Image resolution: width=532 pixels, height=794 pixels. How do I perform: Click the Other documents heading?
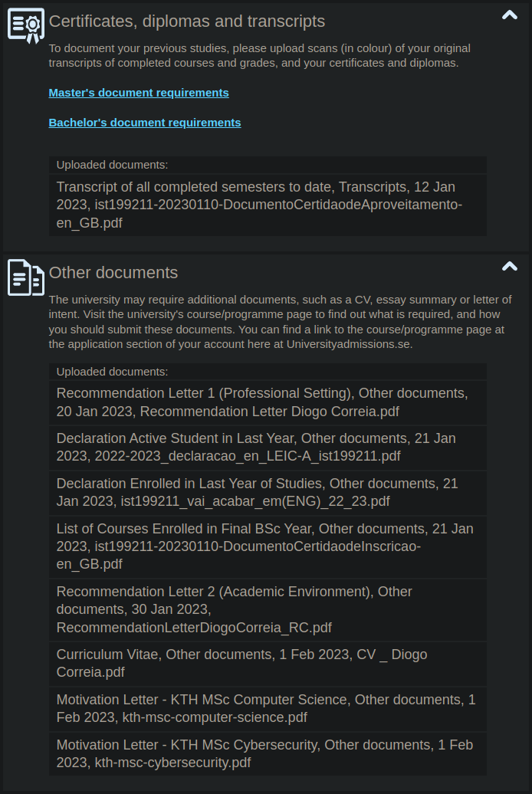click(x=113, y=273)
